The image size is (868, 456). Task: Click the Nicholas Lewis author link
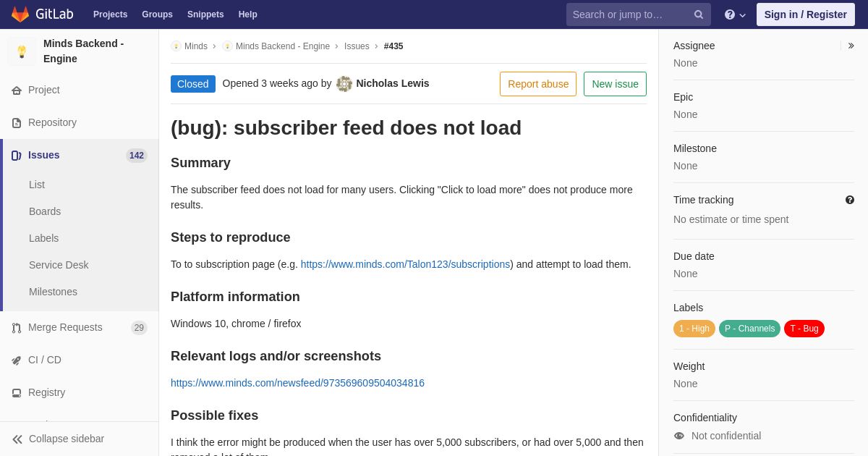click(x=393, y=84)
